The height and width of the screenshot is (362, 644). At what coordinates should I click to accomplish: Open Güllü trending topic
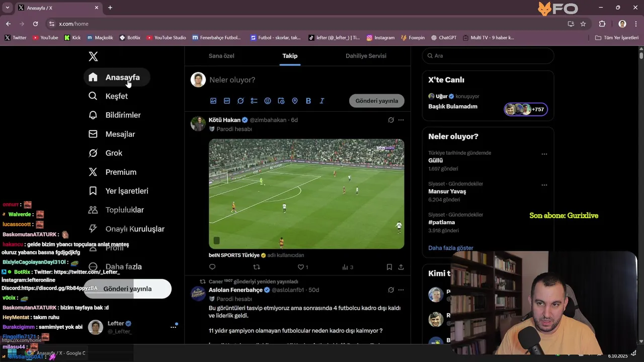pyautogui.click(x=436, y=161)
